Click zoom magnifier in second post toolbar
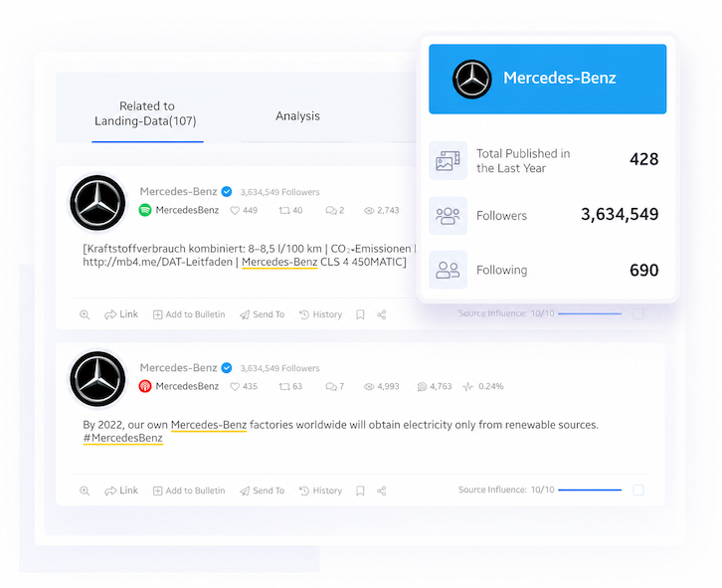The width and height of the screenshot is (722, 588). 85,490
